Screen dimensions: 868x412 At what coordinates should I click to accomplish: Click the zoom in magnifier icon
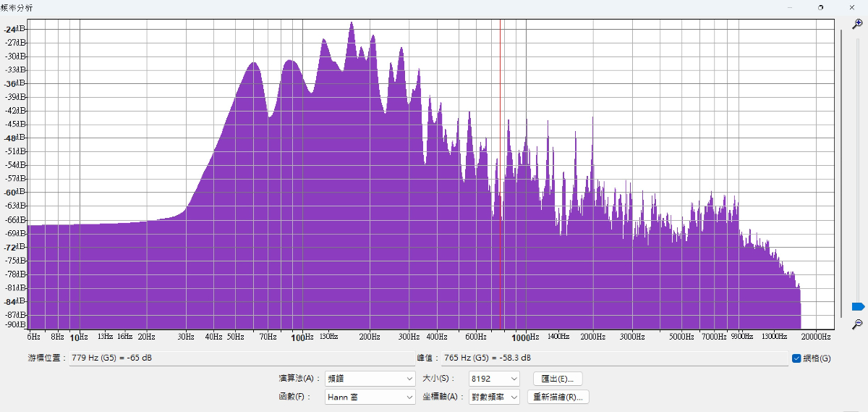pyautogui.click(x=857, y=24)
